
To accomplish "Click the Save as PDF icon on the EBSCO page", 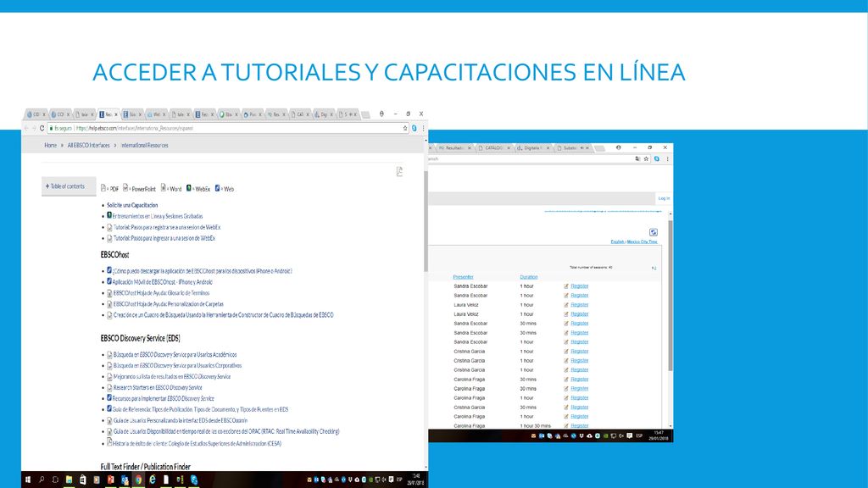I will click(399, 171).
